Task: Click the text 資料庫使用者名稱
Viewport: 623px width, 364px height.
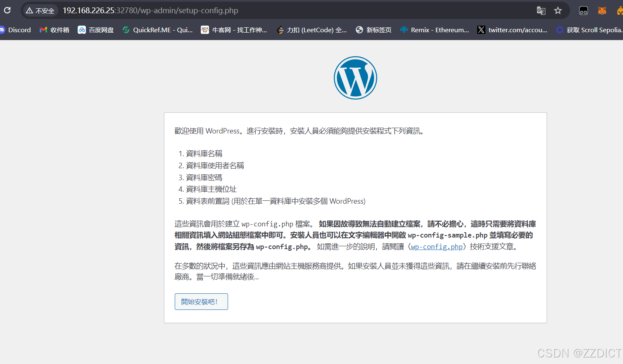Action: click(215, 166)
